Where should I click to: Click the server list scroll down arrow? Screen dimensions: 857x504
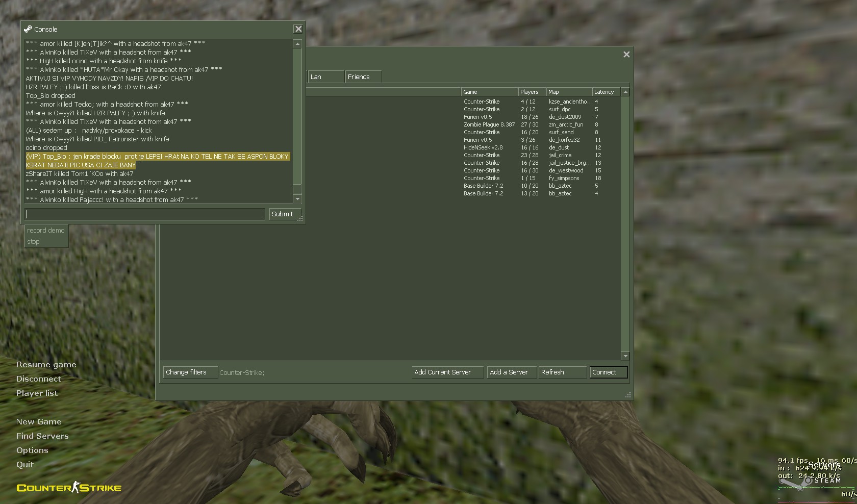625,356
